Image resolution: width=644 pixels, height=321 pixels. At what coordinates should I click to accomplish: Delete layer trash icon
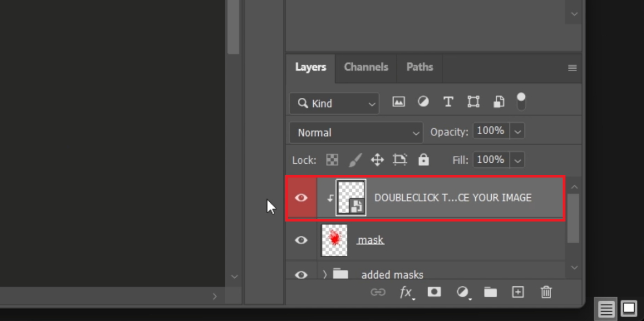(x=546, y=292)
